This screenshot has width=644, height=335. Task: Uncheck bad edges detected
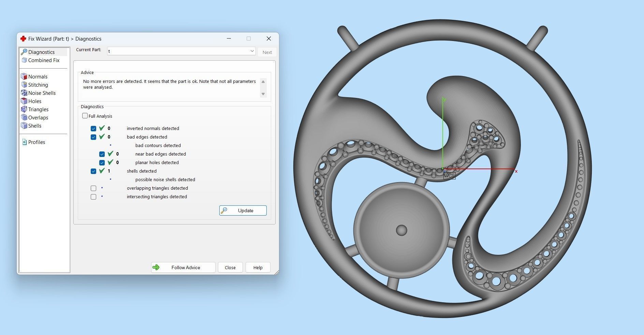(93, 137)
